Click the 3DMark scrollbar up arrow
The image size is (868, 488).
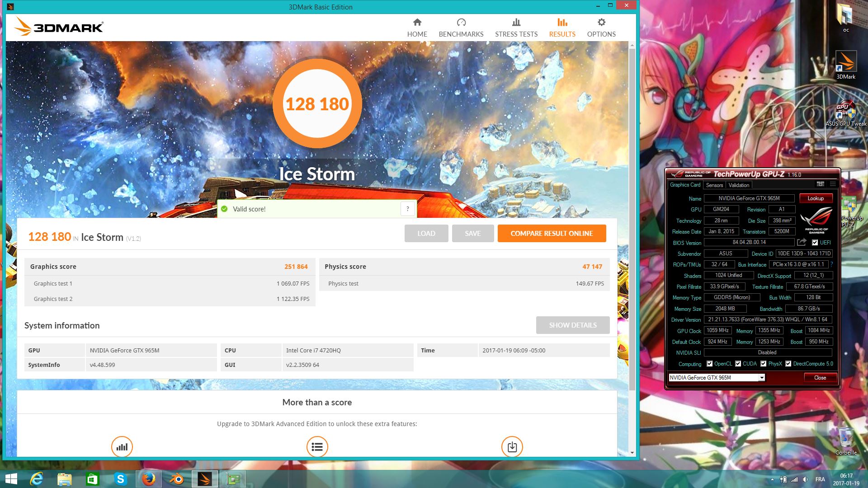click(632, 45)
